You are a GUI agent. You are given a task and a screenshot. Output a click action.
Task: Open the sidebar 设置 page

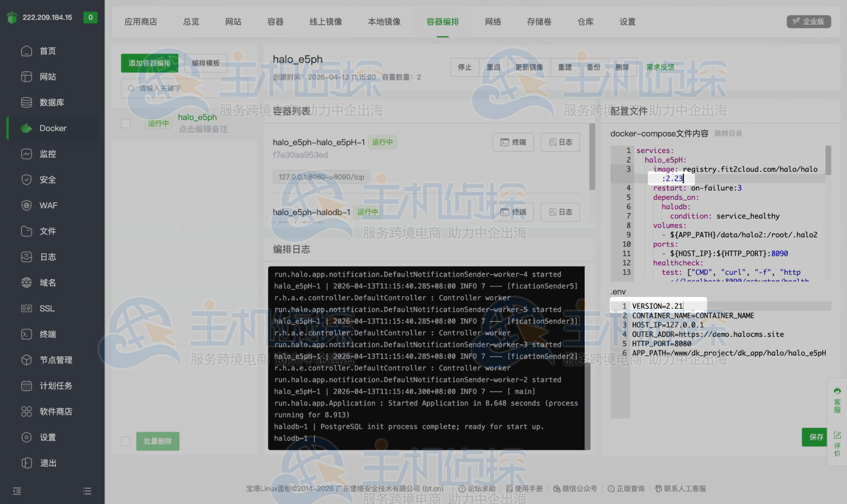point(48,437)
